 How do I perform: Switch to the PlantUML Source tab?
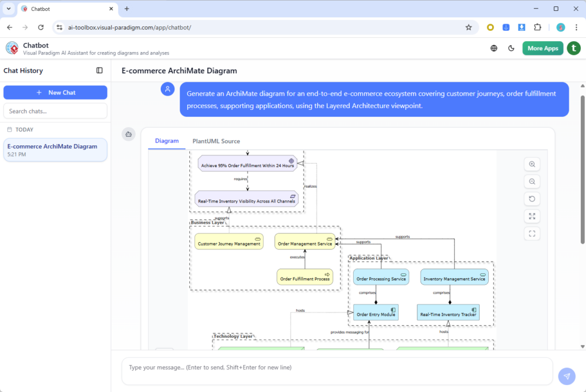[x=216, y=141]
